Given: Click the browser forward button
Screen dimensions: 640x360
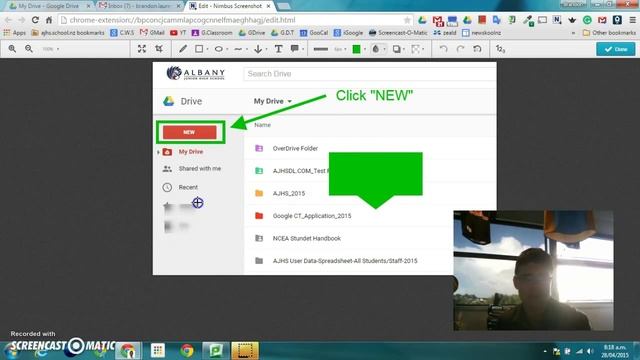Looking at the screenshot, I should point(22,20).
